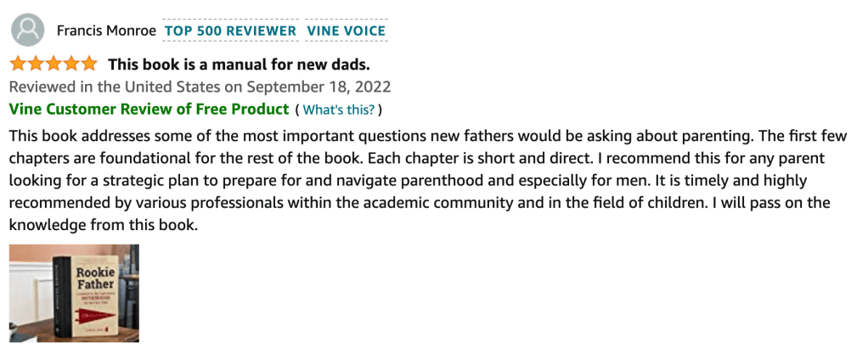Image resolution: width=868 pixels, height=349 pixels.
Task: Click the "Reviewed in the United States" date line
Action: pyautogui.click(x=200, y=87)
